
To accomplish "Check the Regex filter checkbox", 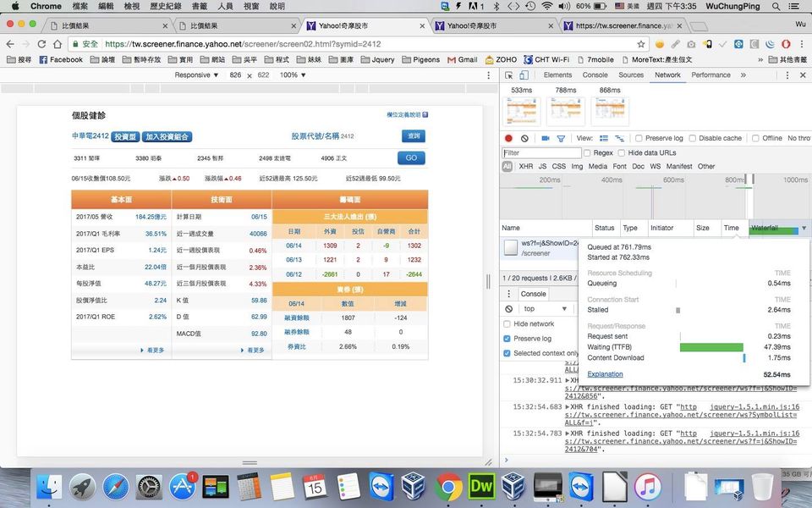I will click(x=587, y=153).
